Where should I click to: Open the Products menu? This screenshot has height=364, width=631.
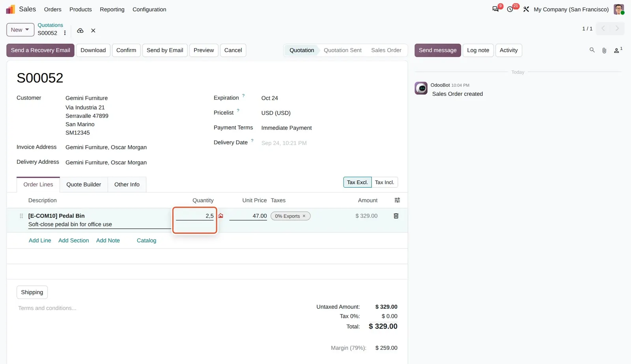pyautogui.click(x=80, y=9)
